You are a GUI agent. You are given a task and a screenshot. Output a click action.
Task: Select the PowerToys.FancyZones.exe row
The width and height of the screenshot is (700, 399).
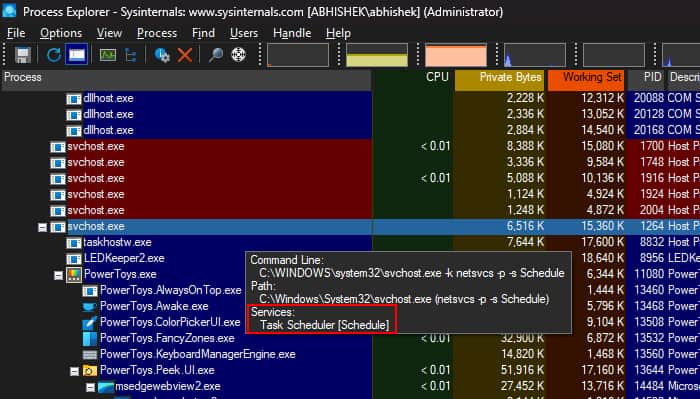pos(350,339)
